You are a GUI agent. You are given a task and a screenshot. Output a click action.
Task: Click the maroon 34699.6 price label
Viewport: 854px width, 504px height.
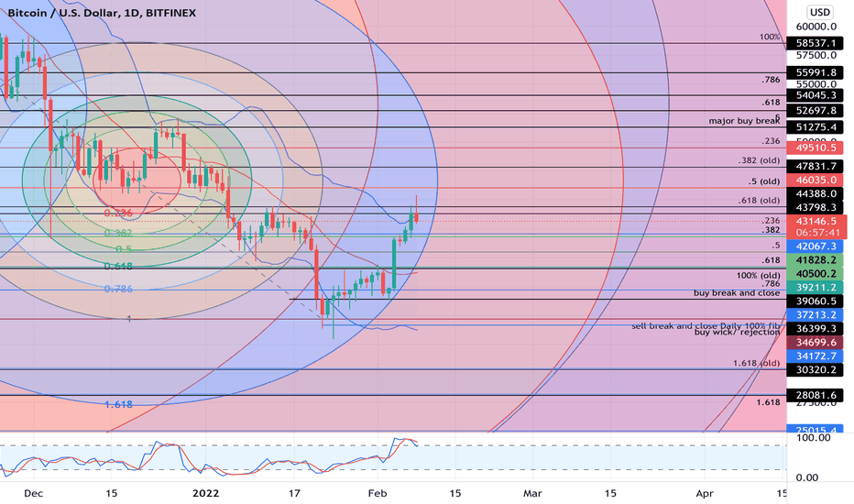815,342
